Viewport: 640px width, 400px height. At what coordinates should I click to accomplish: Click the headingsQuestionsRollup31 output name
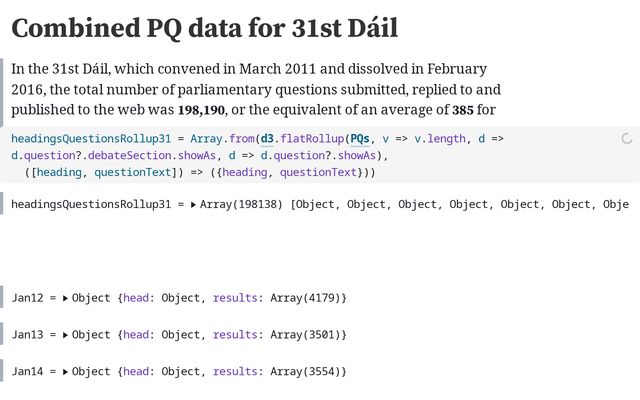click(x=91, y=204)
